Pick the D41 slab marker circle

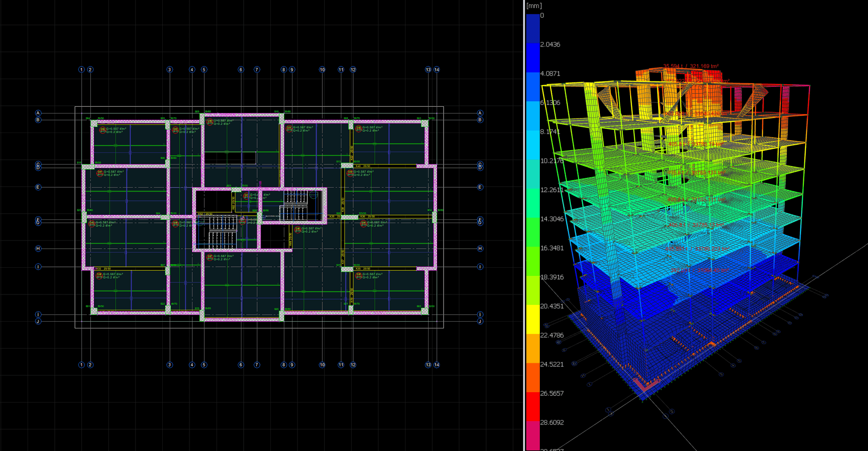(100, 173)
